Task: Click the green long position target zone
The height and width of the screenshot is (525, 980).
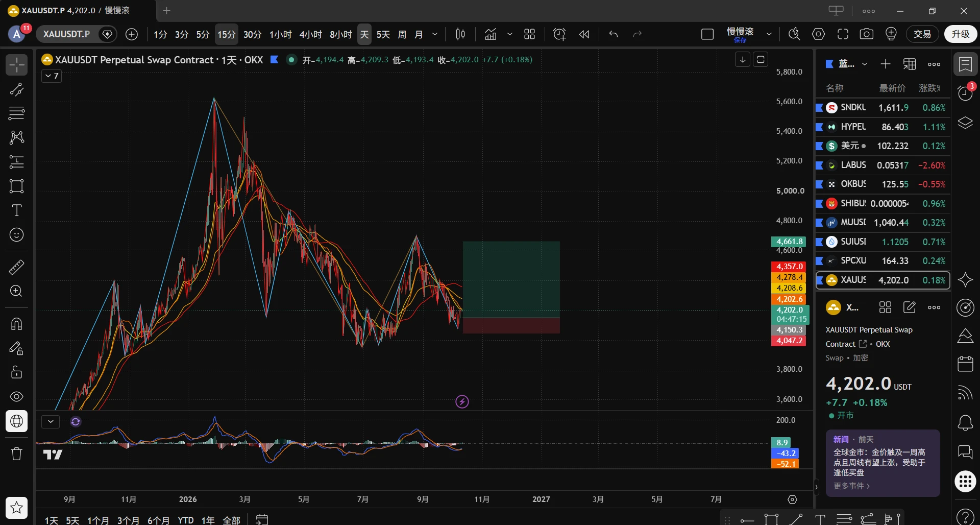Action: 511,279
